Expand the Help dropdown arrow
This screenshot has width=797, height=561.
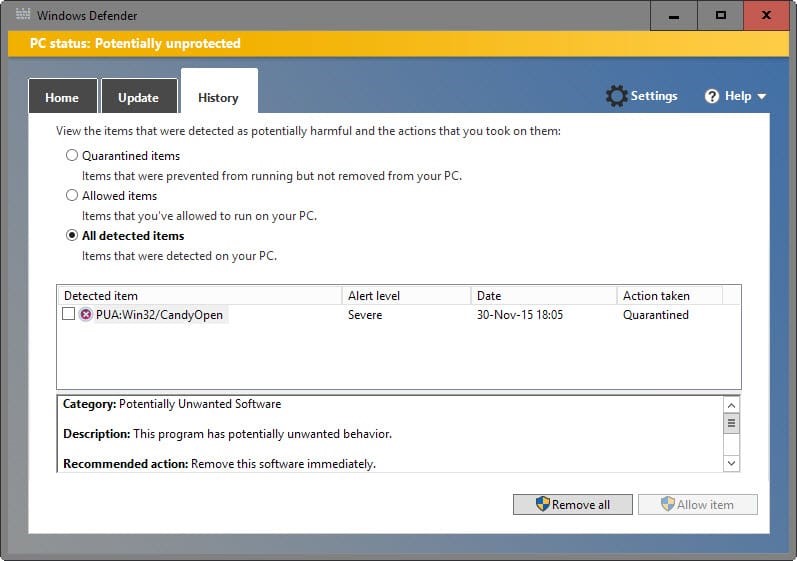coord(761,96)
